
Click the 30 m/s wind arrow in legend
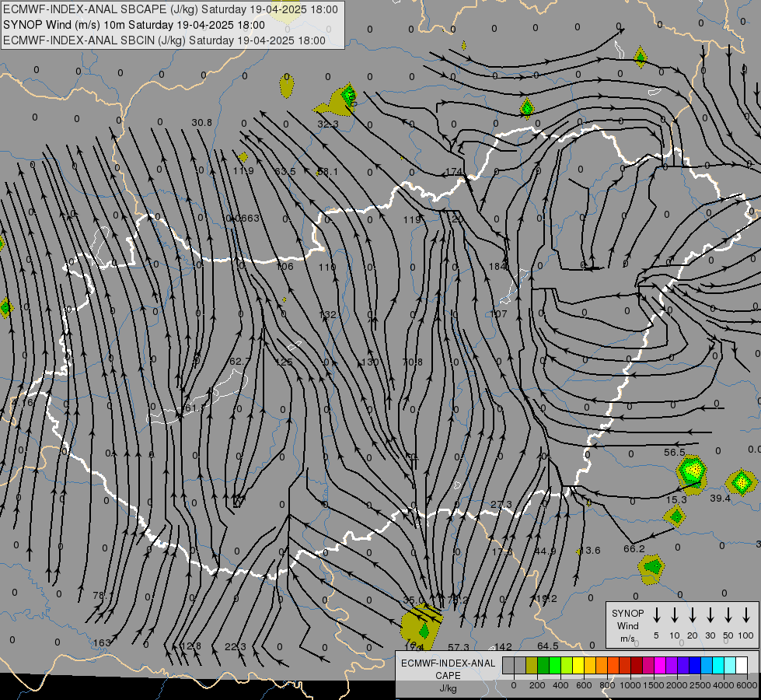(x=710, y=615)
